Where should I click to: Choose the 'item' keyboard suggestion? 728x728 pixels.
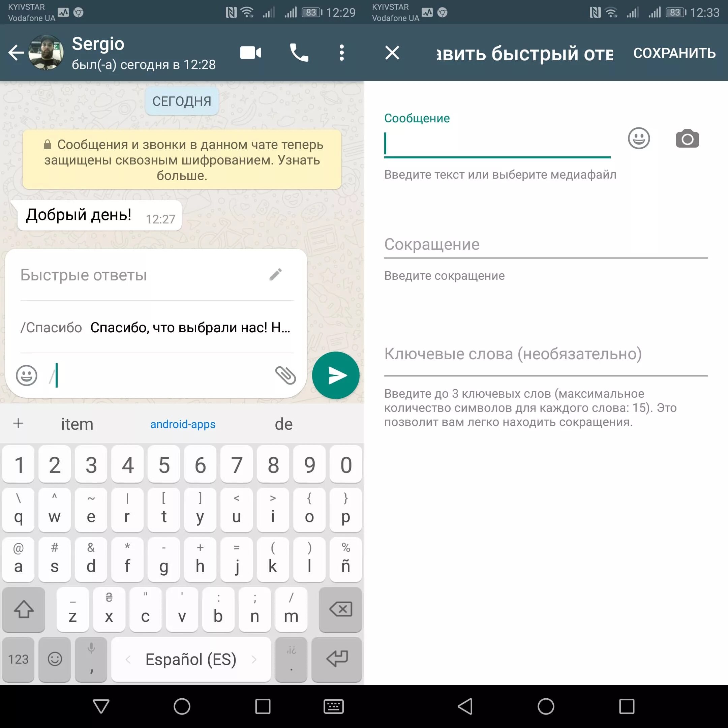coord(77,424)
